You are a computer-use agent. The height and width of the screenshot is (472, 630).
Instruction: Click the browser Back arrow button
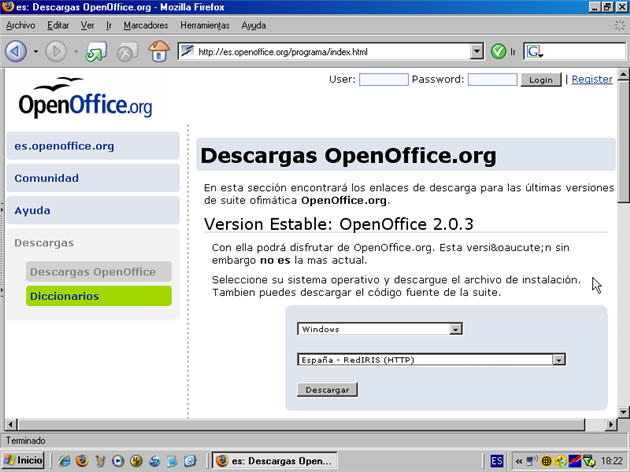[x=15, y=50]
